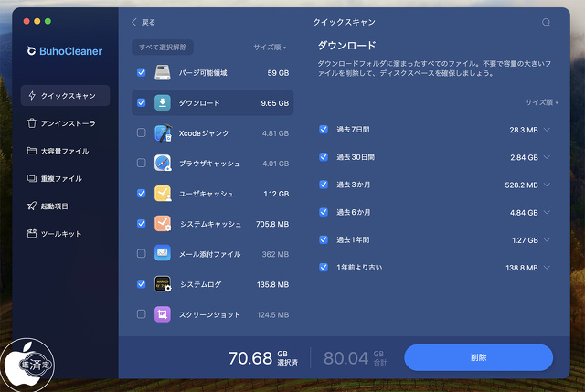This screenshot has width=585, height=392.
Task: Click the Xcode junk hammer icon
Action: coord(163,133)
